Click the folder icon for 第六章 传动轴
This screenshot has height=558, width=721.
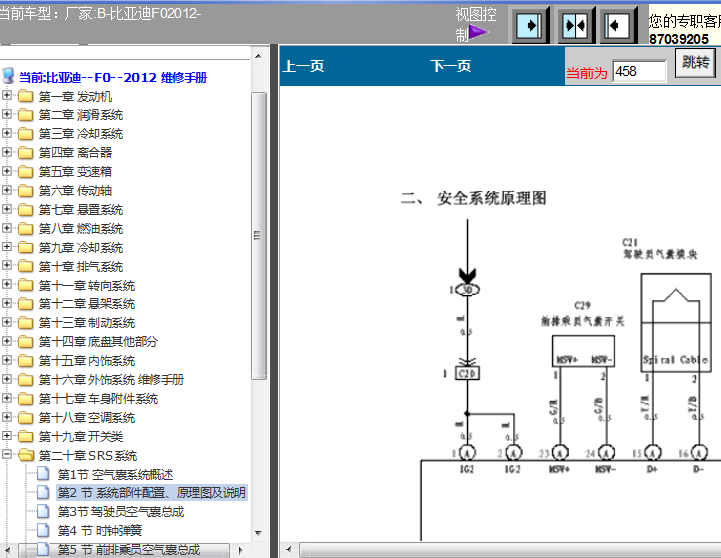point(26,190)
